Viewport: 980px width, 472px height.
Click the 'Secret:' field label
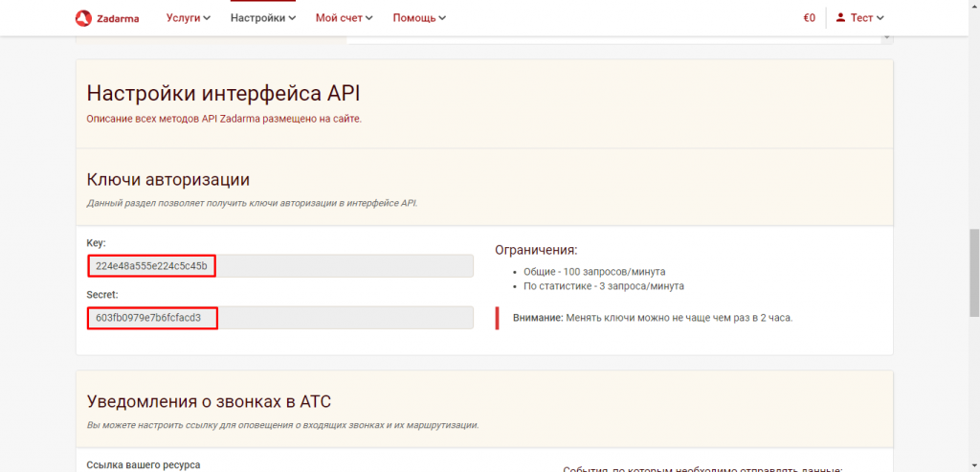pyautogui.click(x=101, y=294)
